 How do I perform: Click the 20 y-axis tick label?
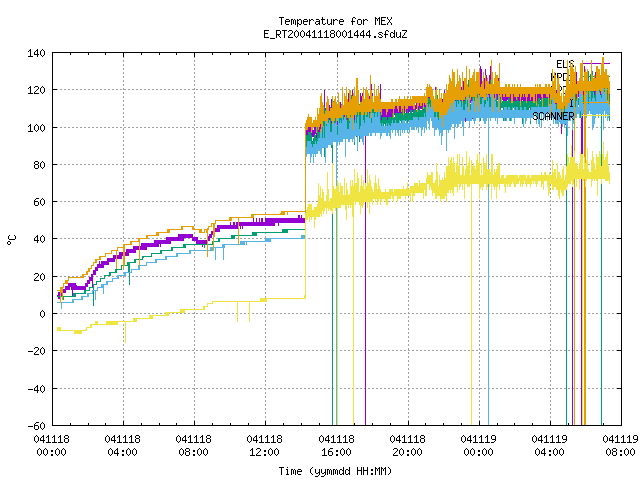[x=40, y=277]
